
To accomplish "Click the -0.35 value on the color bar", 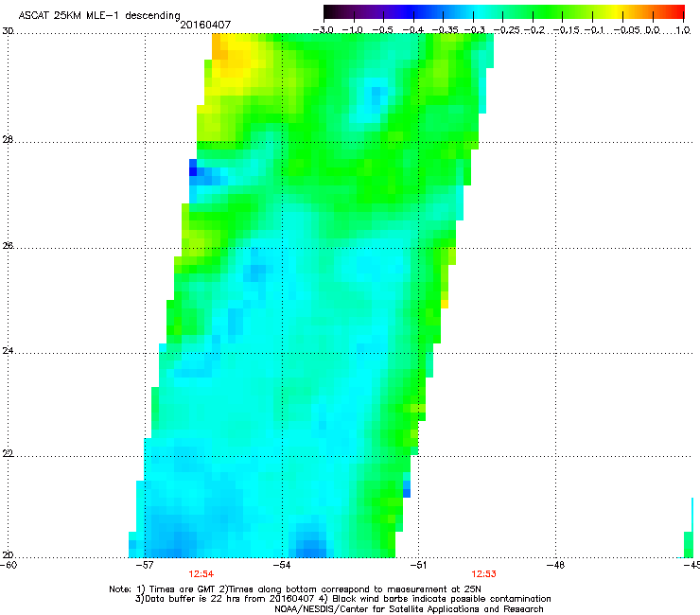I will (x=446, y=30).
